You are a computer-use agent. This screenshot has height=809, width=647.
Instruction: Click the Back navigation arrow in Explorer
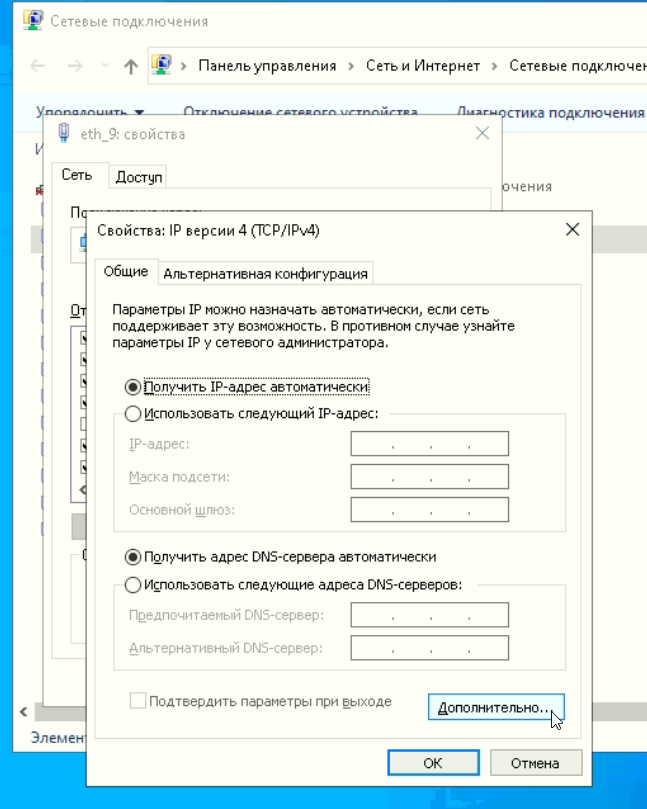(37, 66)
